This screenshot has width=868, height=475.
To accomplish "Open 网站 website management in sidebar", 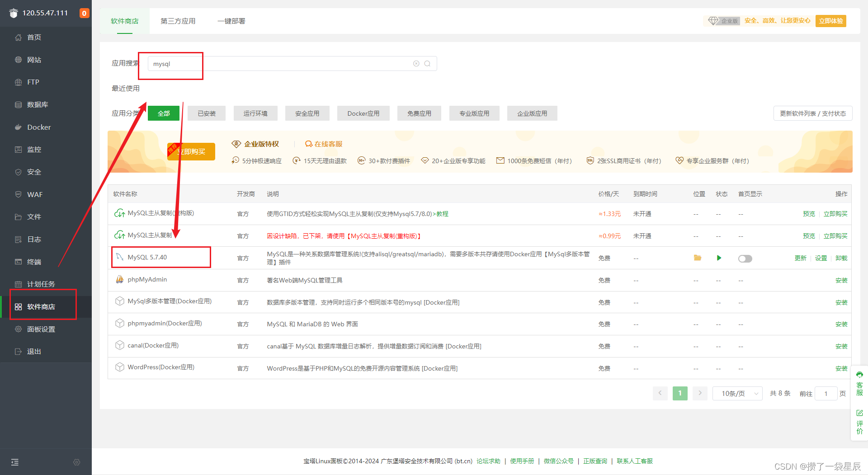I will point(34,60).
